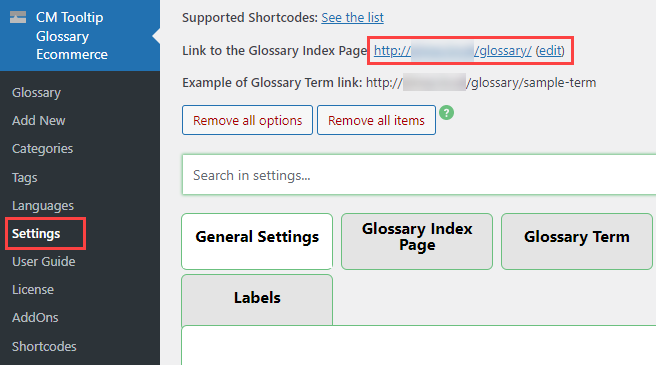Open the License menu item
This screenshot has height=365, width=656.
coord(33,290)
